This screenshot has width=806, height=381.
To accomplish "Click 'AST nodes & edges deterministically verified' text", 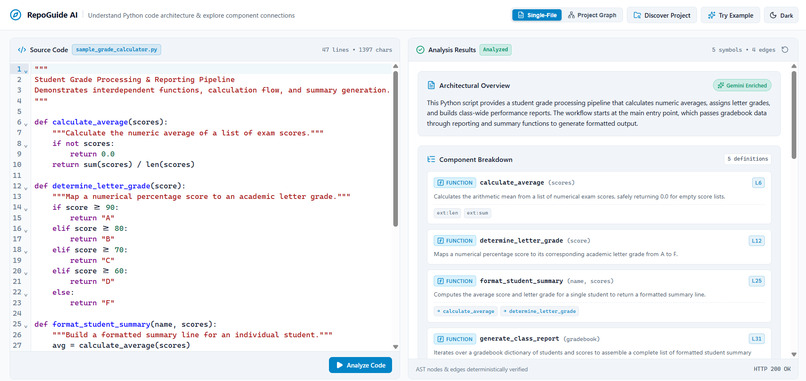I will point(471,369).
